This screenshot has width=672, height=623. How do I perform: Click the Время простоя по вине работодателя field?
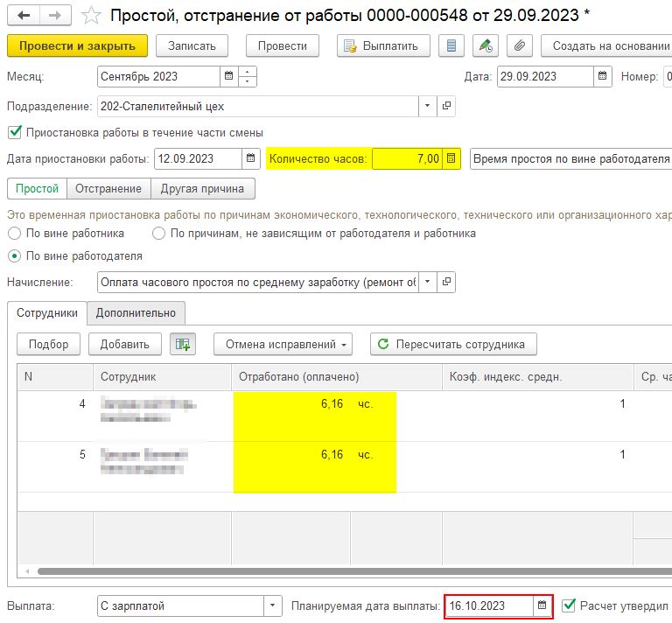(x=570, y=158)
